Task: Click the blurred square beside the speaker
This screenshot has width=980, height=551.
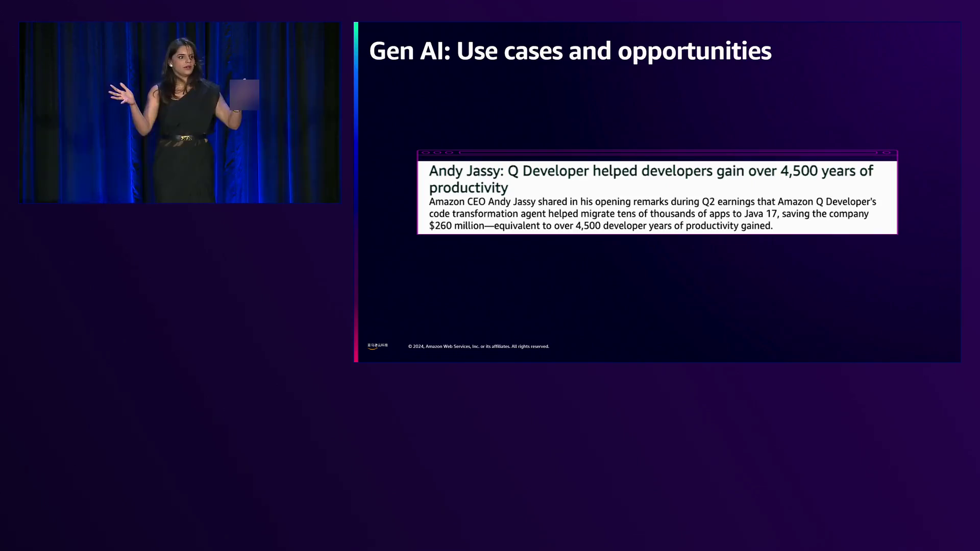Action: (244, 95)
